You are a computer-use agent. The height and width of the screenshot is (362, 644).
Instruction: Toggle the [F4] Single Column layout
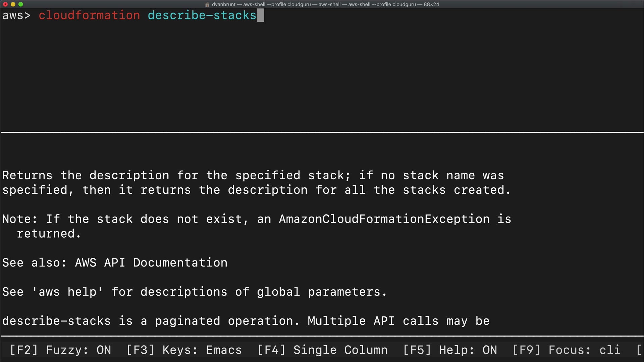322,350
